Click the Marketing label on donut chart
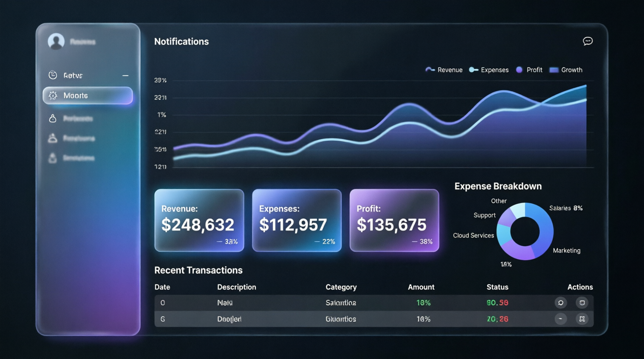This screenshot has height=359, width=644. pos(567,251)
